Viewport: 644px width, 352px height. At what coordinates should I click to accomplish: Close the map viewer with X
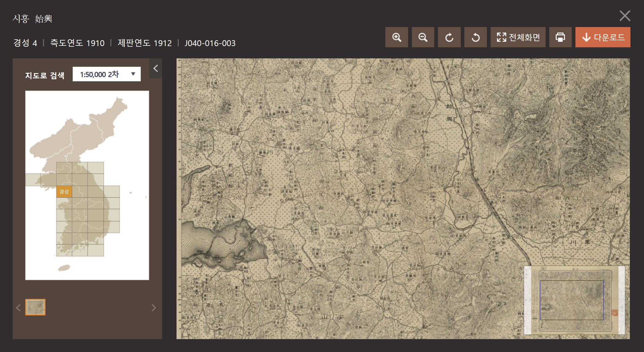(x=625, y=16)
